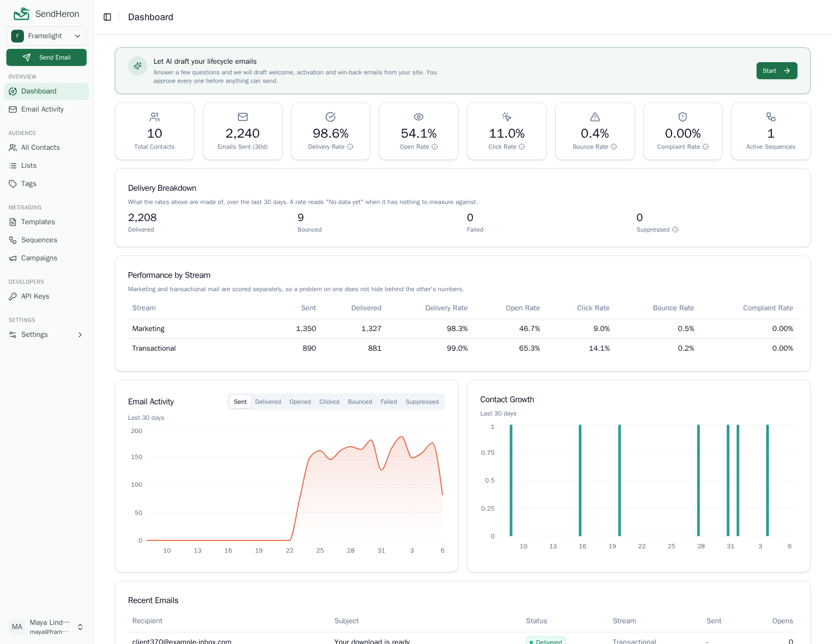Click the Click Rate cursor icon
The height and width of the screenshot is (644, 832).
pyautogui.click(x=507, y=117)
